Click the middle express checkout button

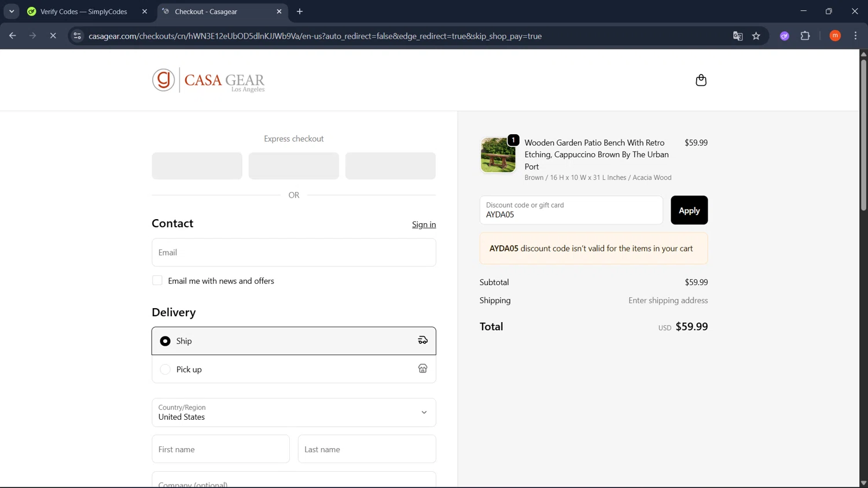pos(294,166)
